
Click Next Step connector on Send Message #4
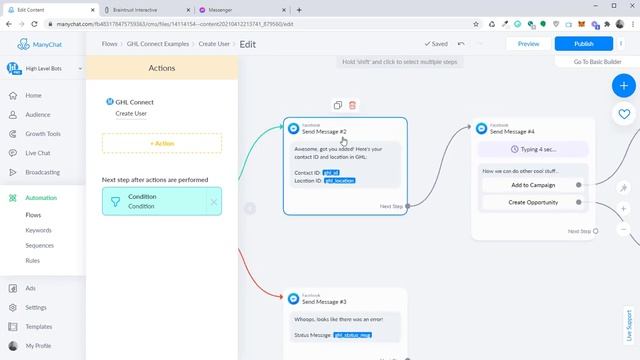click(x=596, y=231)
